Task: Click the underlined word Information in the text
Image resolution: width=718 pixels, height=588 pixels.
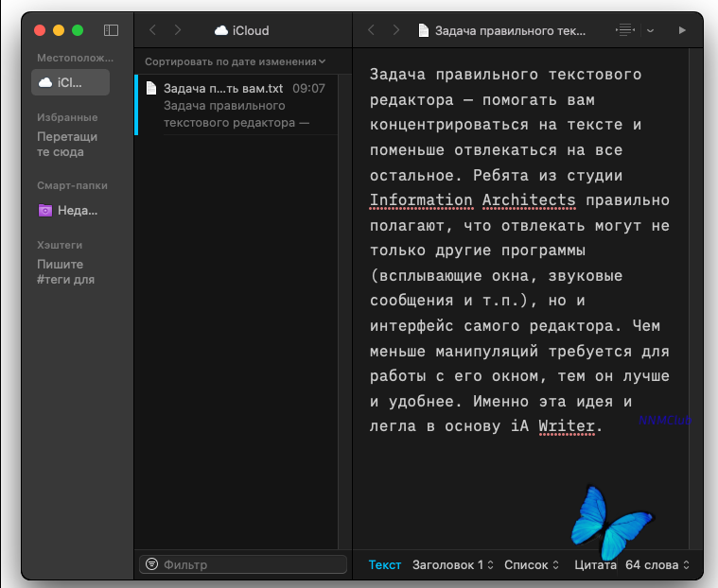Action: (x=421, y=200)
